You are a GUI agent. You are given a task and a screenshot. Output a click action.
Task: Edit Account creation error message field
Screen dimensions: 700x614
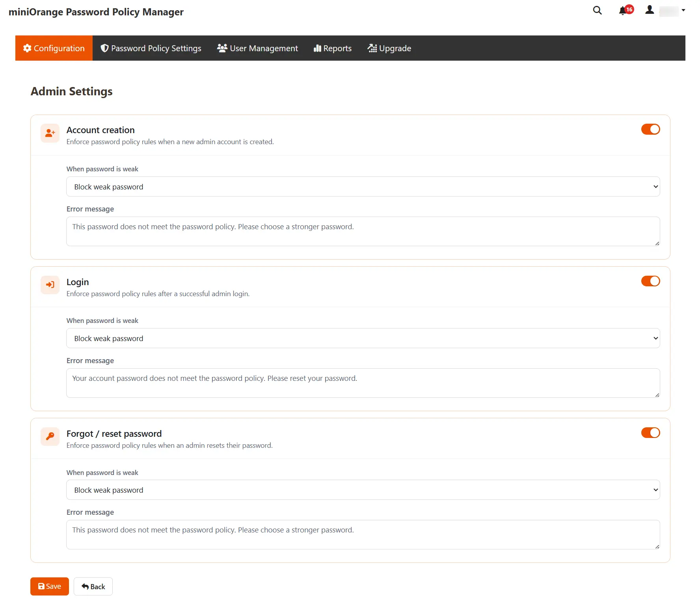[363, 231]
